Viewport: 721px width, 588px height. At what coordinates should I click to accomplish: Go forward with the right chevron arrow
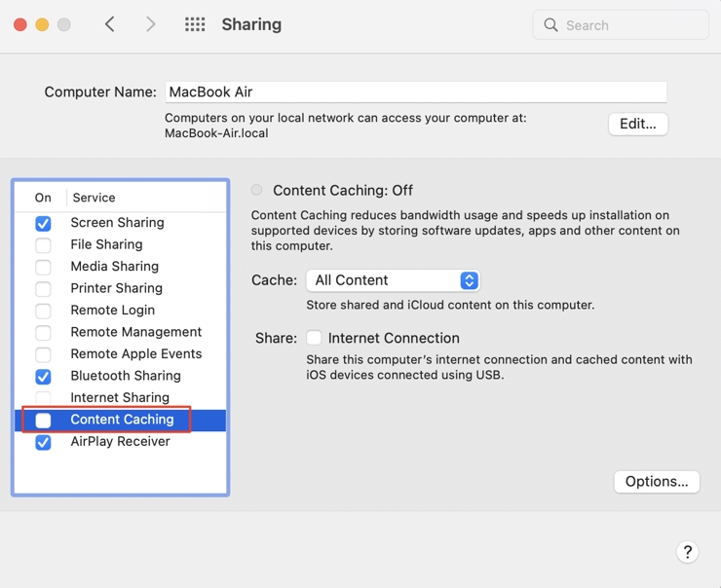point(150,24)
